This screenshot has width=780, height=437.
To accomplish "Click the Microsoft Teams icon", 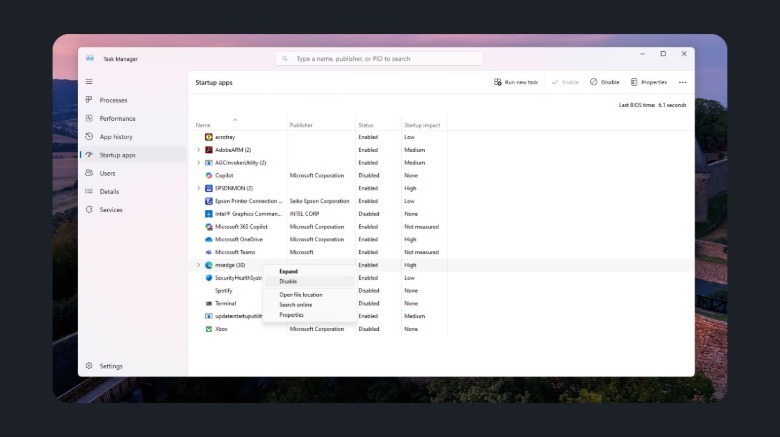I will (209, 252).
